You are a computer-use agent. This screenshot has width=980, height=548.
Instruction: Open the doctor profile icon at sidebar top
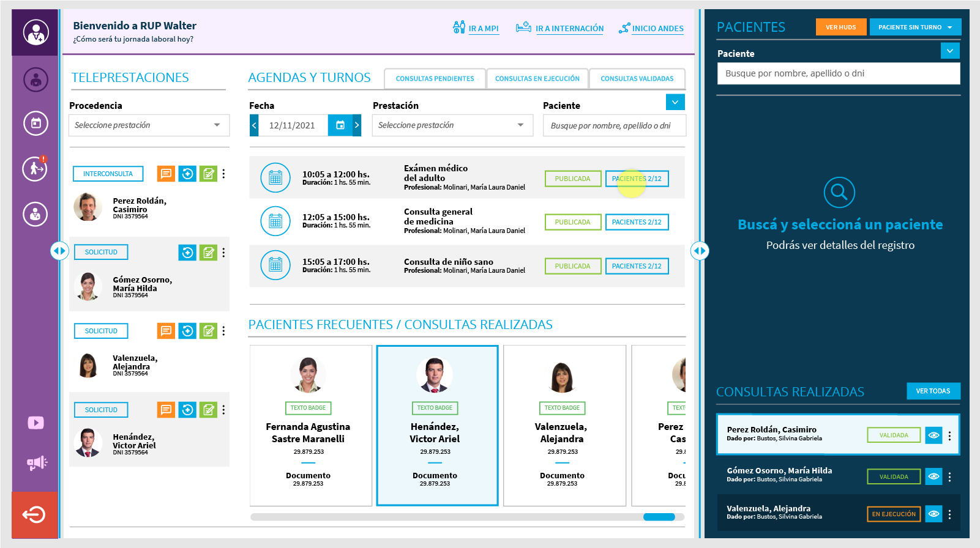[x=36, y=32]
